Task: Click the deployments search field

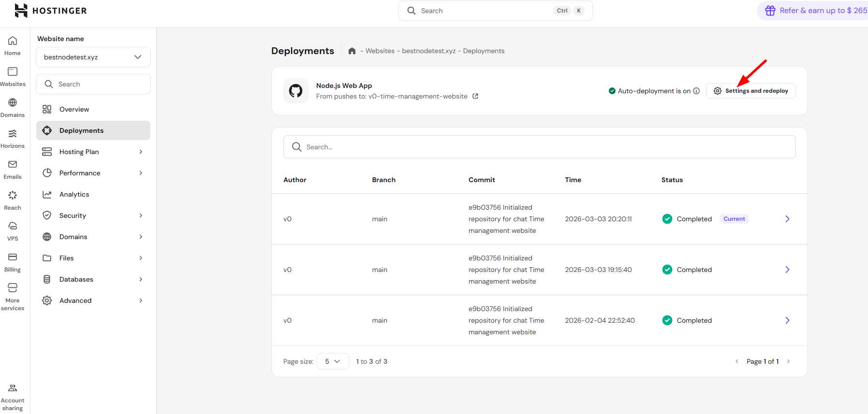Action: coord(539,147)
